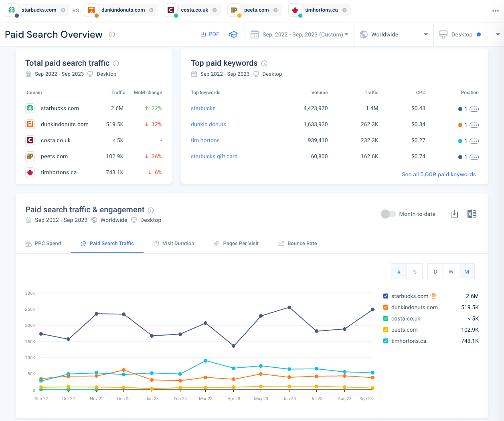Open the graduation cap learning icon
The width and height of the screenshot is (504, 421).
(x=233, y=34)
